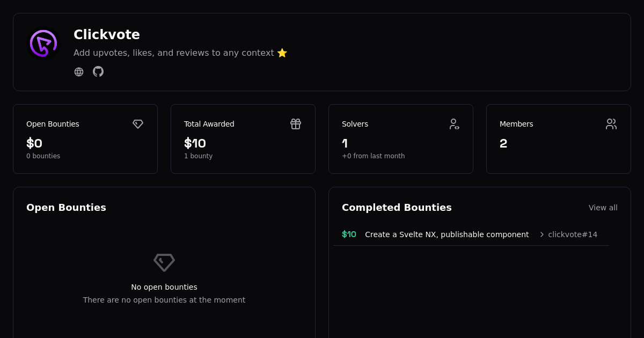Click the chevron before clickvote#14

coord(541,234)
